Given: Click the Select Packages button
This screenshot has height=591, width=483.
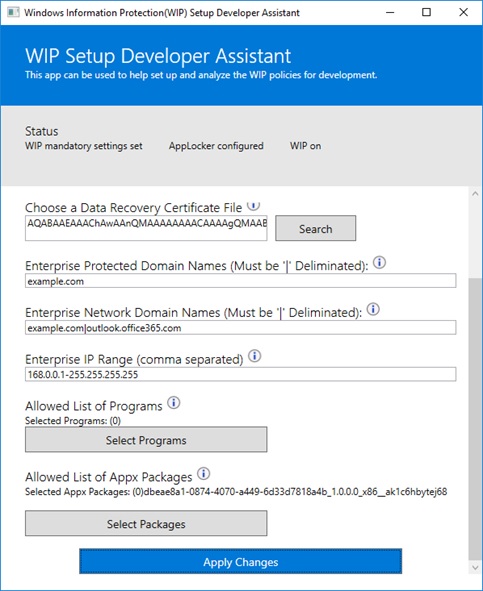Looking at the screenshot, I should tap(146, 523).
